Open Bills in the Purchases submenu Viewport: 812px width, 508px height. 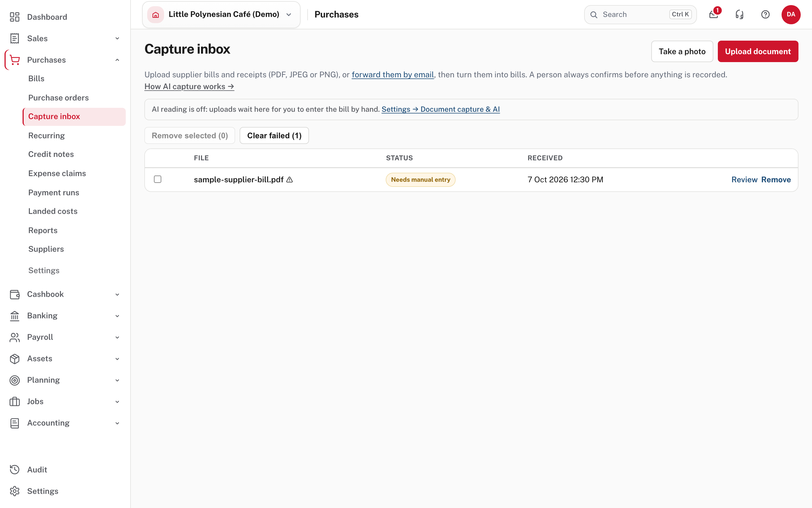(x=36, y=79)
